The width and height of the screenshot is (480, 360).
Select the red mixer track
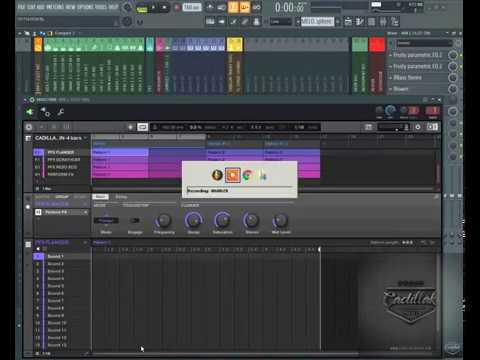pos(377,45)
